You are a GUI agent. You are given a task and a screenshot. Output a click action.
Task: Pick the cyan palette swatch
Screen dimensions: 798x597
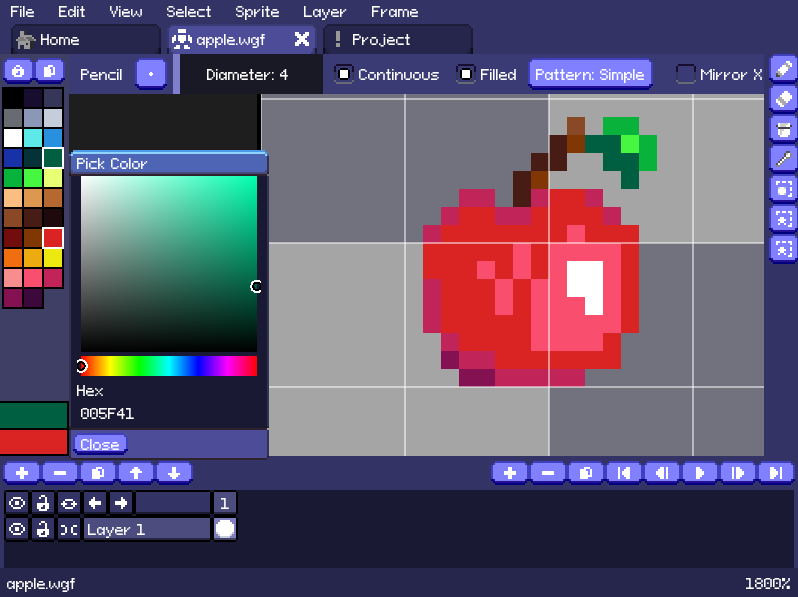33,138
